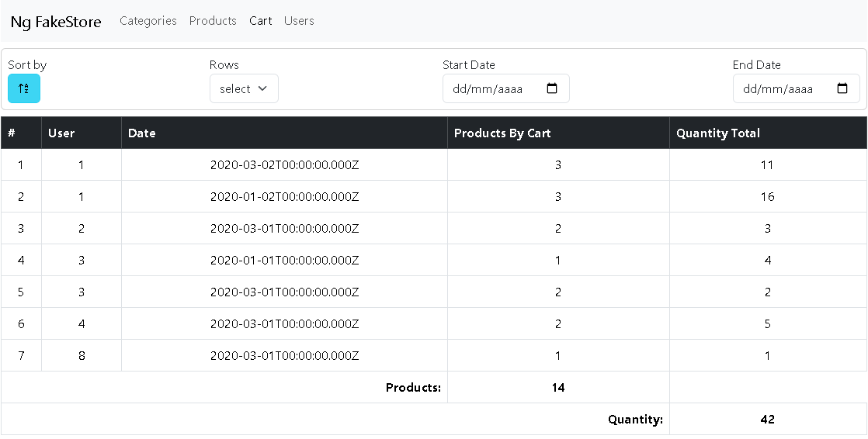Go to the Products page
Screen dimensions: 868x439
tap(213, 21)
